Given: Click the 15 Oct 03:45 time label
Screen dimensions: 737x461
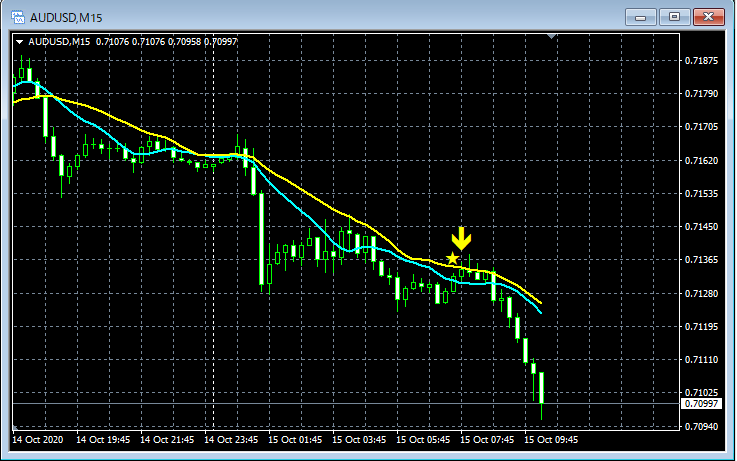Looking at the screenshot, I should [x=359, y=440].
